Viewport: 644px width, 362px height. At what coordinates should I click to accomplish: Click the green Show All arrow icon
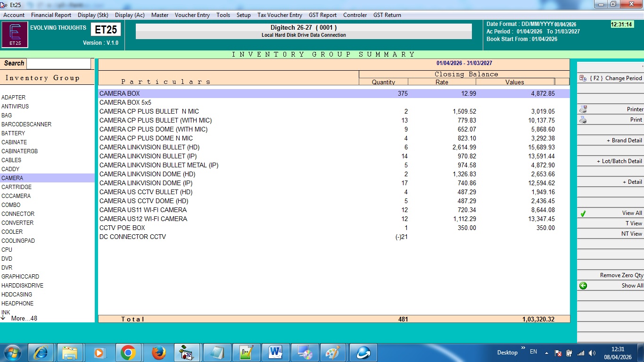coord(583,286)
